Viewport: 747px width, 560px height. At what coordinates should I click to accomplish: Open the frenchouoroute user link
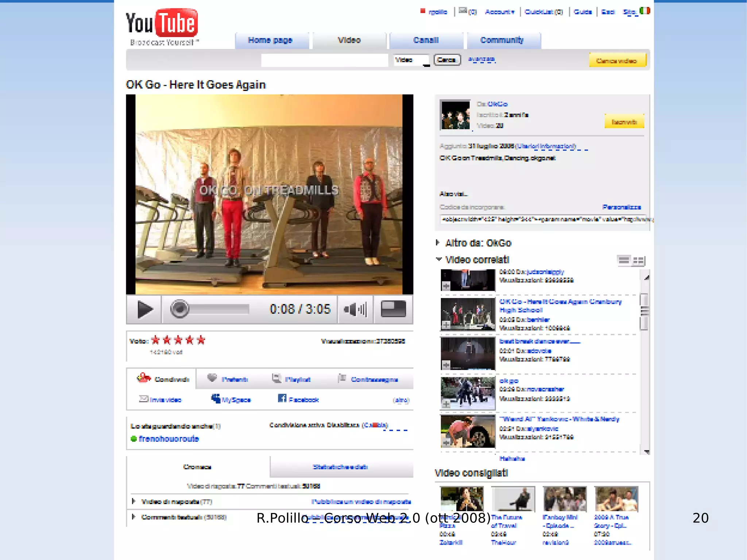[169, 439]
